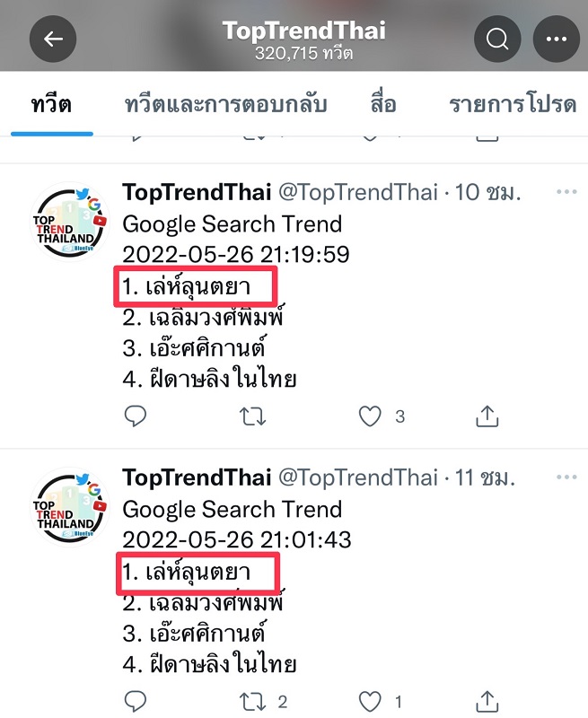
Task: Reply to the 21:01:43 trend tweet
Action: [x=136, y=700]
